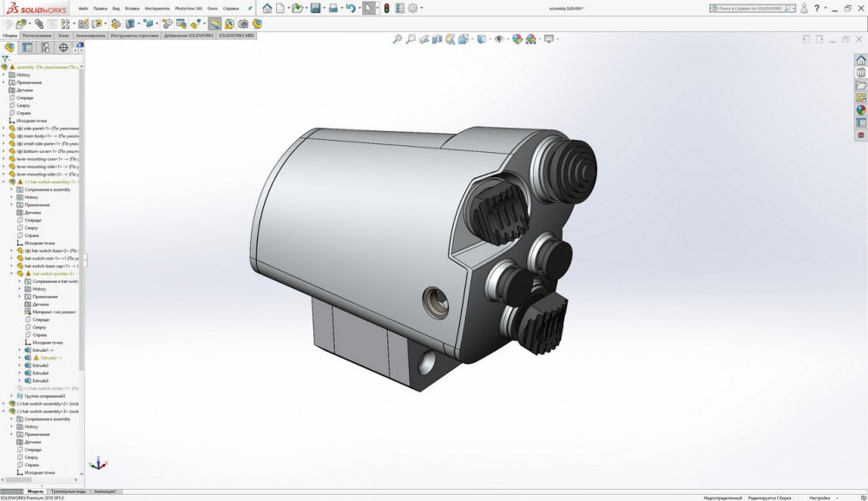Screen dimensions: 868x501
Task: Click the Rebuild traffic light icon
Action: pyautogui.click(x=387, y=8)
